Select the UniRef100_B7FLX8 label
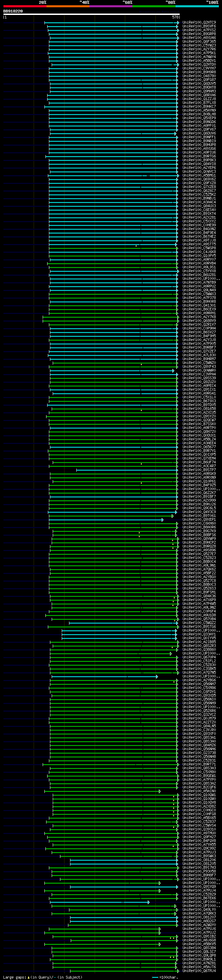This screenshot has width=222, height=980. tap(199, 103)
